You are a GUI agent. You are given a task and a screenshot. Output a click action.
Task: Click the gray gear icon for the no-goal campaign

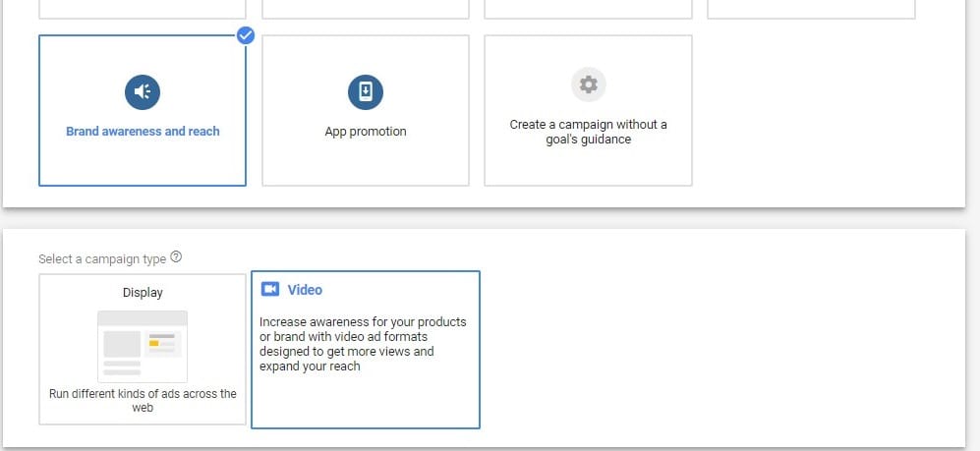[588, 85]
